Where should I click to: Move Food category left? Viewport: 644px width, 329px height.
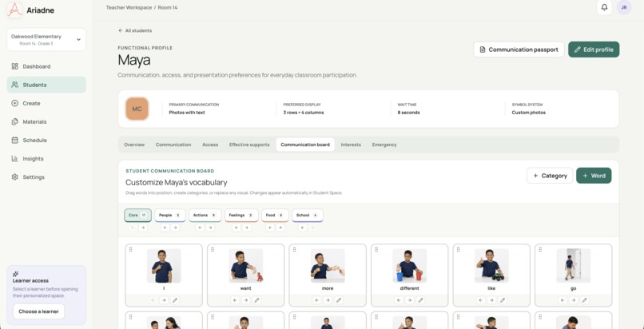click(x=270, y=228)
